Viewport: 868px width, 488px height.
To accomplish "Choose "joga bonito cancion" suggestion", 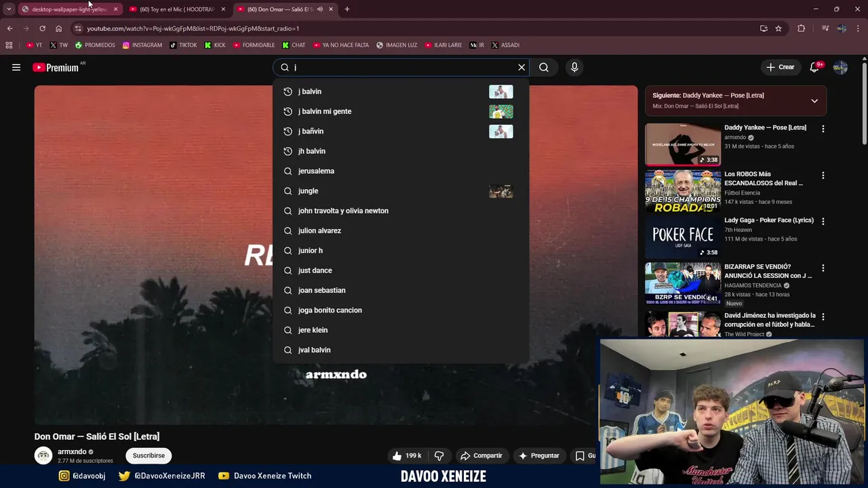I will pyautogui.click(x=401, y=310).
